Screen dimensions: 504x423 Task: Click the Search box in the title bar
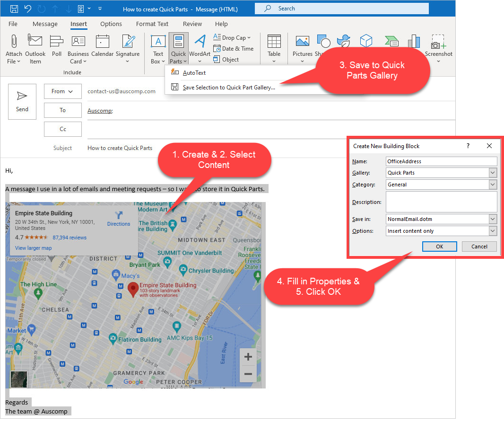point(342,9)
